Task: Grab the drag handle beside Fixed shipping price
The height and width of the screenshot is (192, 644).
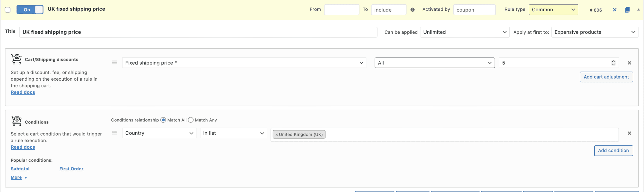Action: 115,62
